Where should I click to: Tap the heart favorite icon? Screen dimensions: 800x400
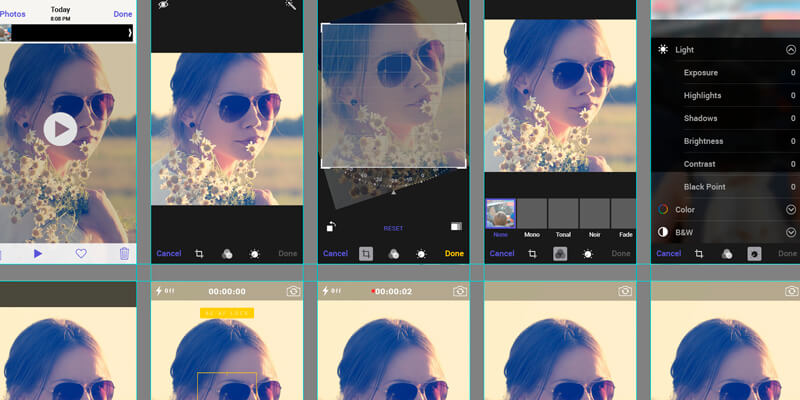coord(81,254)
